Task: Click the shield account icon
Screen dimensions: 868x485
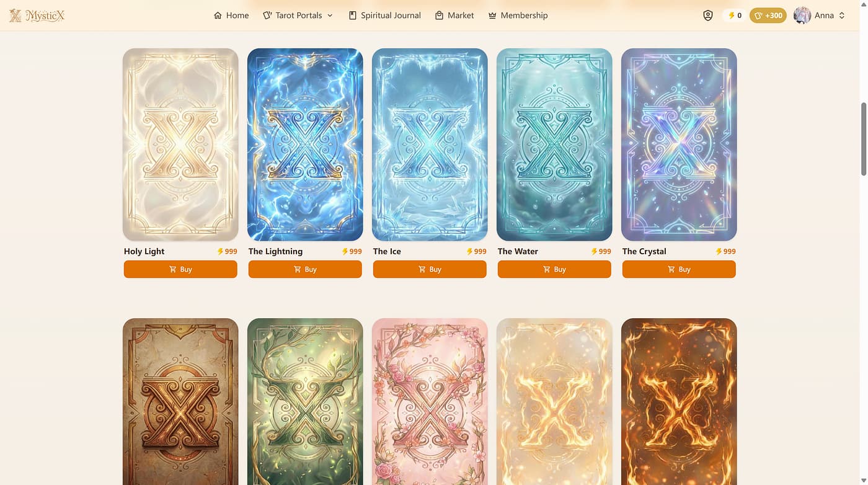Action: pos(708,16)
